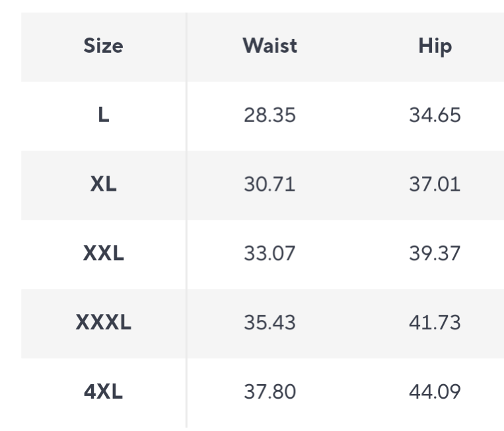Click the vertical divider beside Size column
The width and height of the screenshot is (504, 431).
[x=186, y=219]
